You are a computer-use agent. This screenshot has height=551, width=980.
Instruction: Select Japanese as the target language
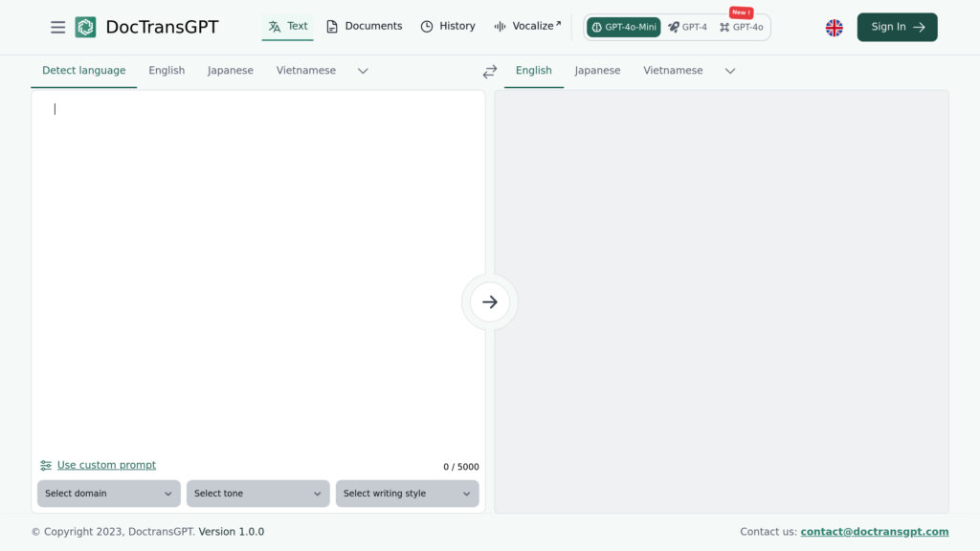597,70
